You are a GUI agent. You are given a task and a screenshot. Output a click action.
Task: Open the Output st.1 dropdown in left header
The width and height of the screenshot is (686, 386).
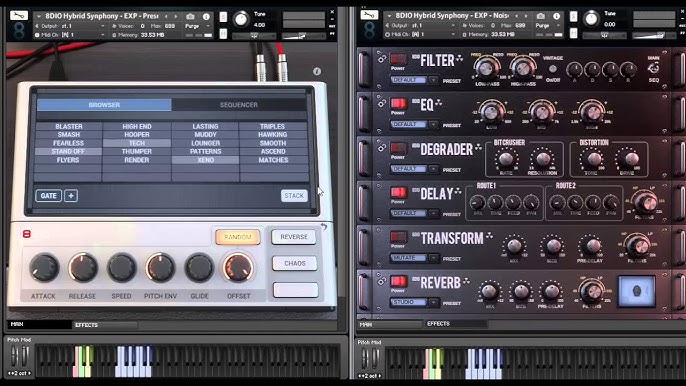coord(70,26)
